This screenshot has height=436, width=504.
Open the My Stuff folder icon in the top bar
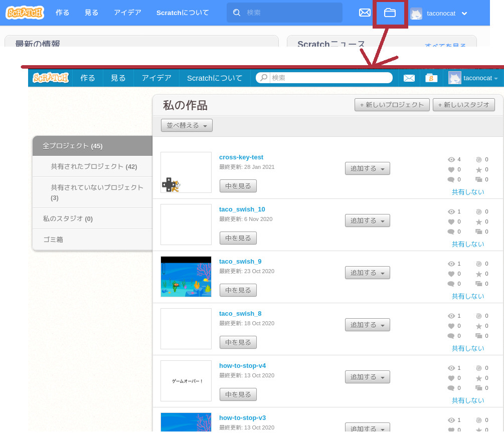click(390, 13)
